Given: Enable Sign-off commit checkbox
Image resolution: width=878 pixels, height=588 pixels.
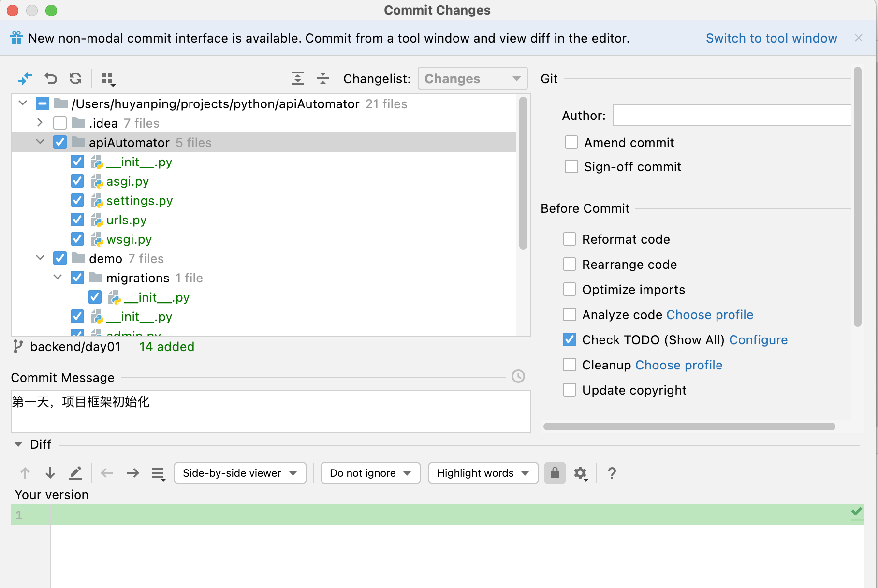Looking at the screenshot, I should tap(571, 166).
